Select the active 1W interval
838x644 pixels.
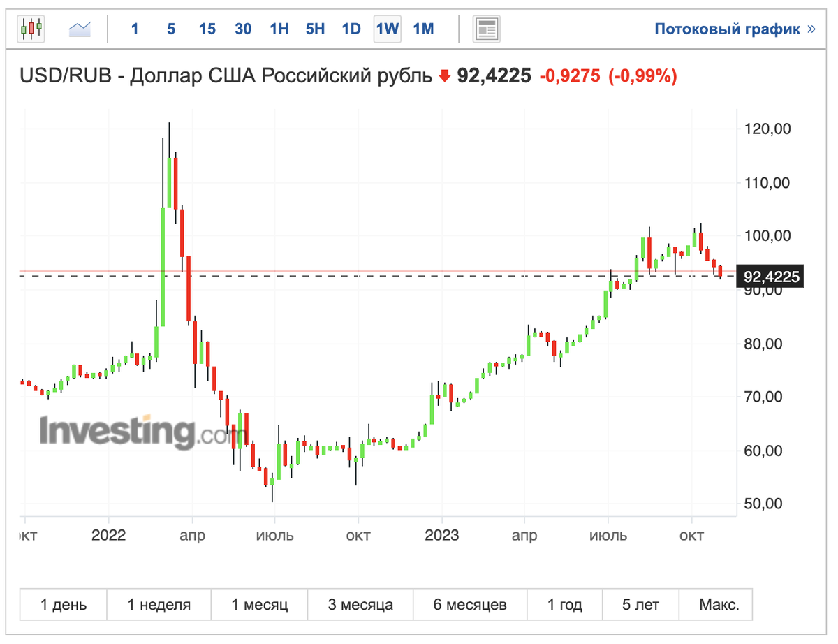(388, 29)
